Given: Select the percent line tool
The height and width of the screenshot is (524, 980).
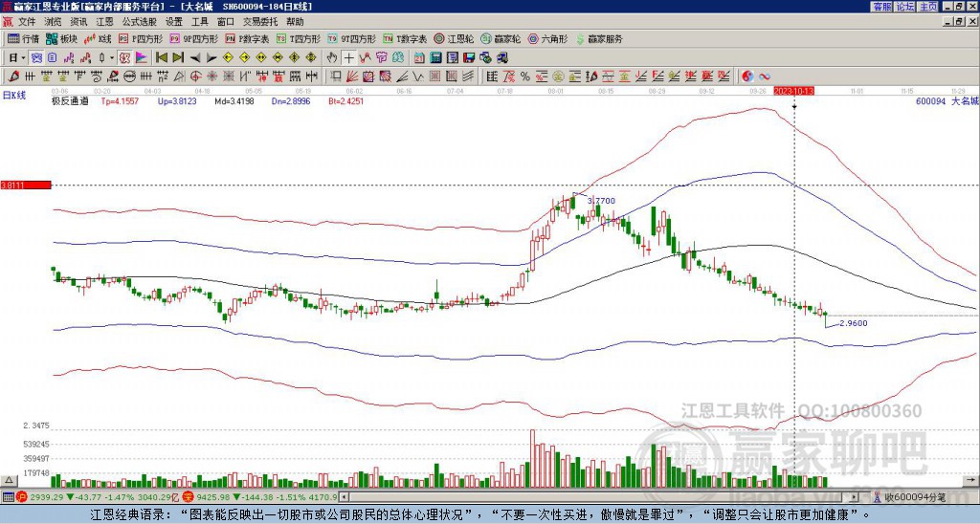Looking at the screenshot, I should (525, 76).
